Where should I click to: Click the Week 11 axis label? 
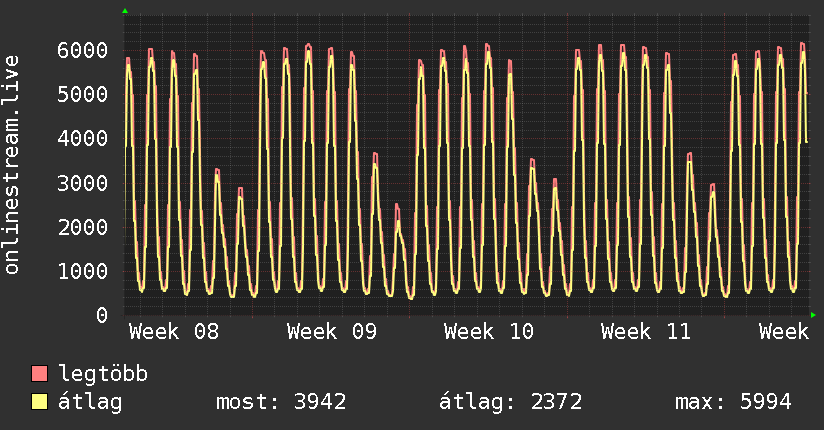coord(646,332)
